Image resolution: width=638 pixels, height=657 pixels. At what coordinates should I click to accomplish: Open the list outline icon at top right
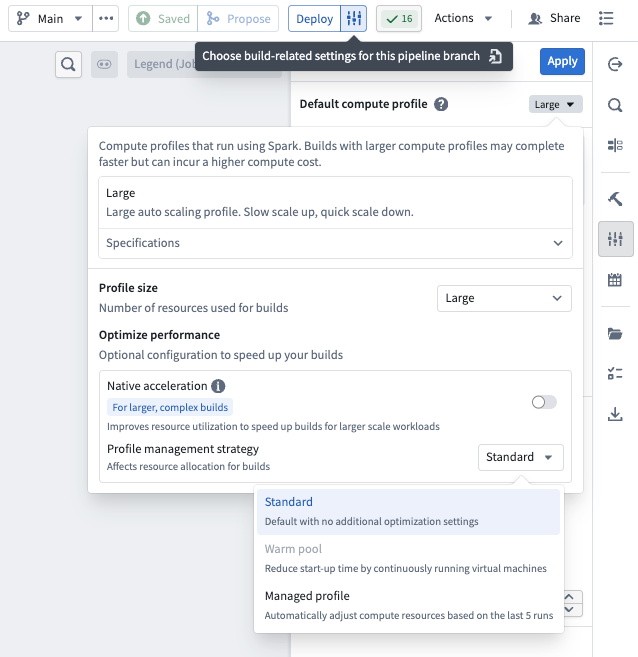click(606, 18)
